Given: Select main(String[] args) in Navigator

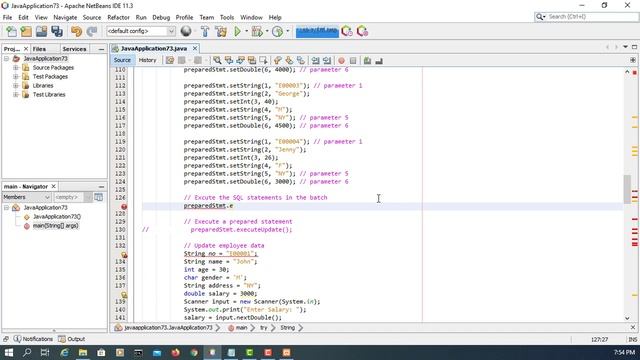Looking at the screenshot, I should tap(55, 226).
